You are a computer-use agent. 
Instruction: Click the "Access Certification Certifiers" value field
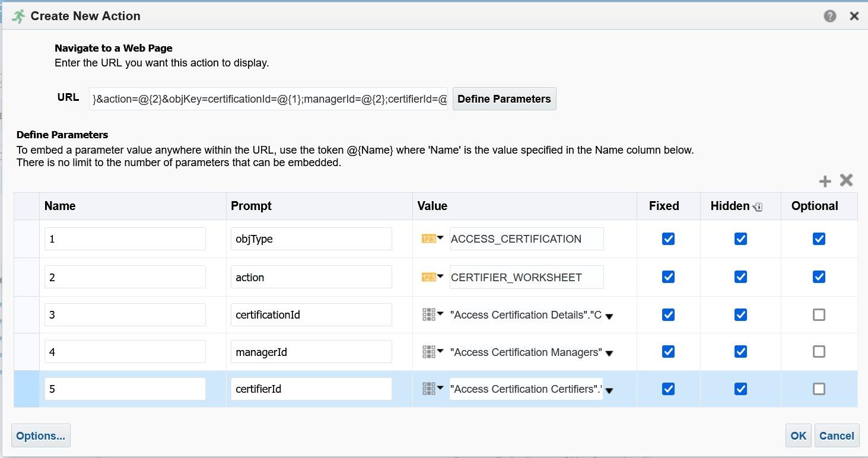click(526, 389)
